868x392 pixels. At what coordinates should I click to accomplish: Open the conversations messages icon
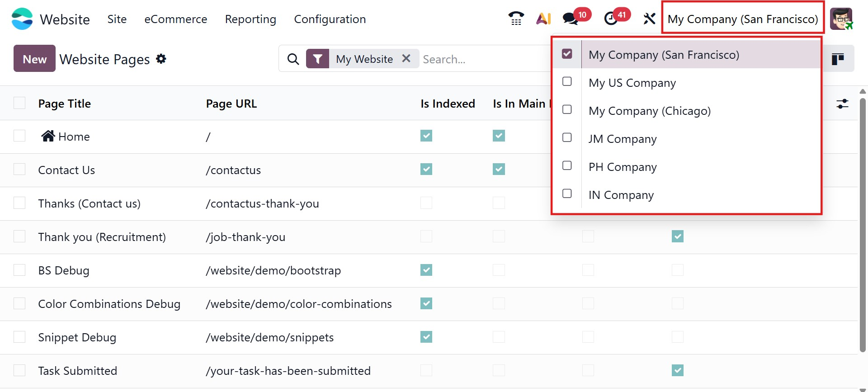(571, 19)
